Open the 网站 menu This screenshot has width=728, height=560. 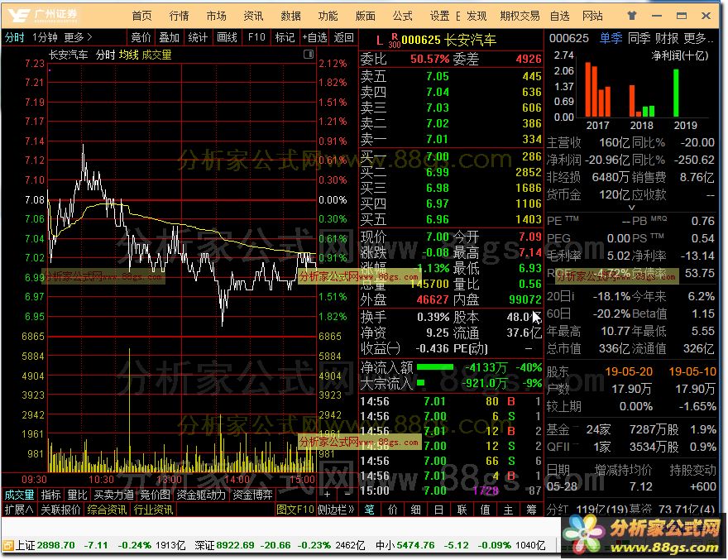[592, 16]
